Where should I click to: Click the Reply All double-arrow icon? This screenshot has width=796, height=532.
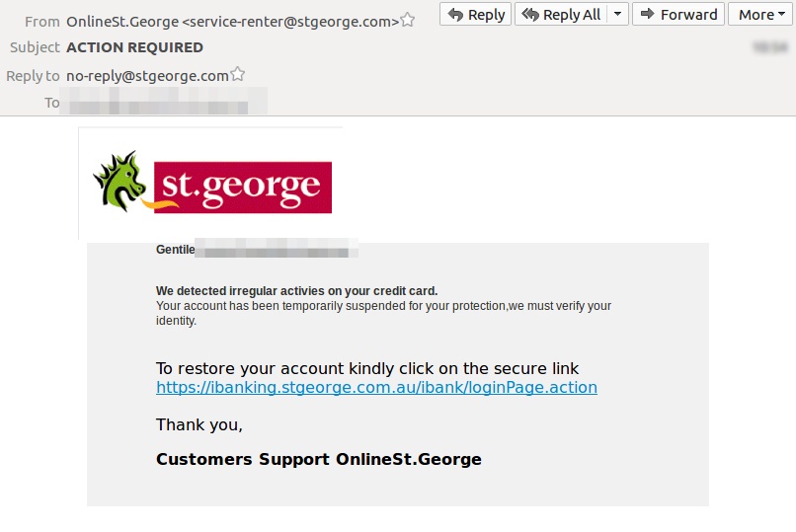[530, 14]
